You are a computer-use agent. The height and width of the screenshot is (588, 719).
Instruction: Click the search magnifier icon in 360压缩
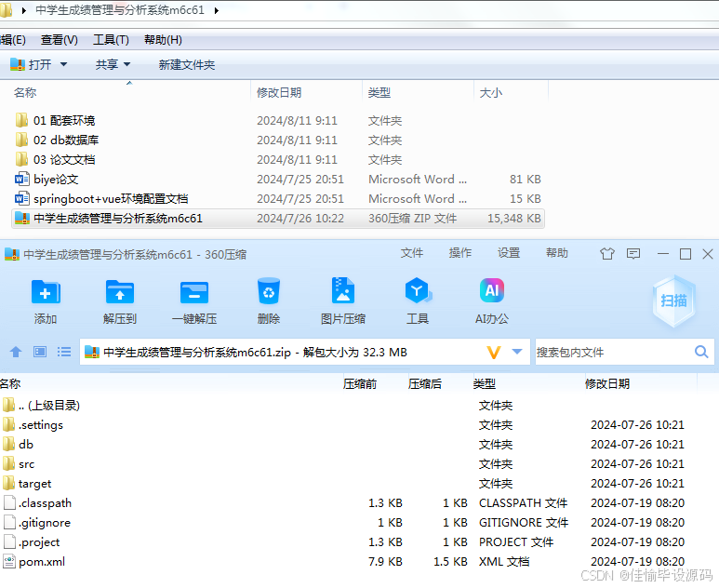701,352
